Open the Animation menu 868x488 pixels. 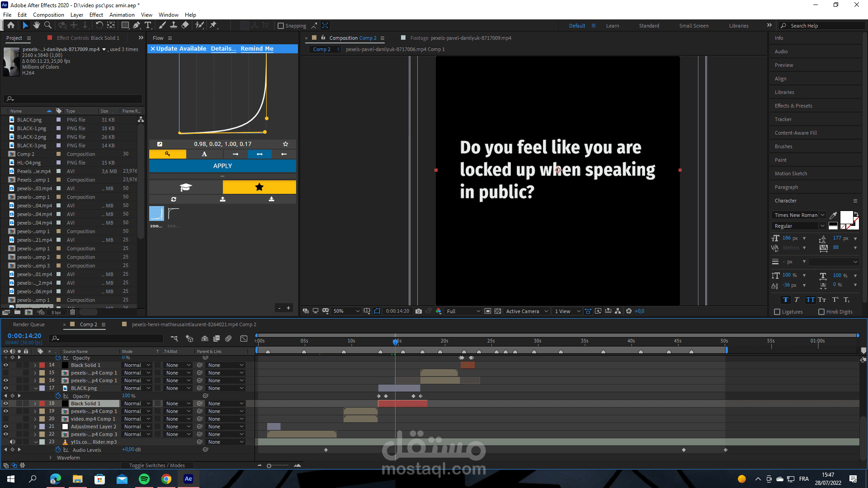pos(122,15)
